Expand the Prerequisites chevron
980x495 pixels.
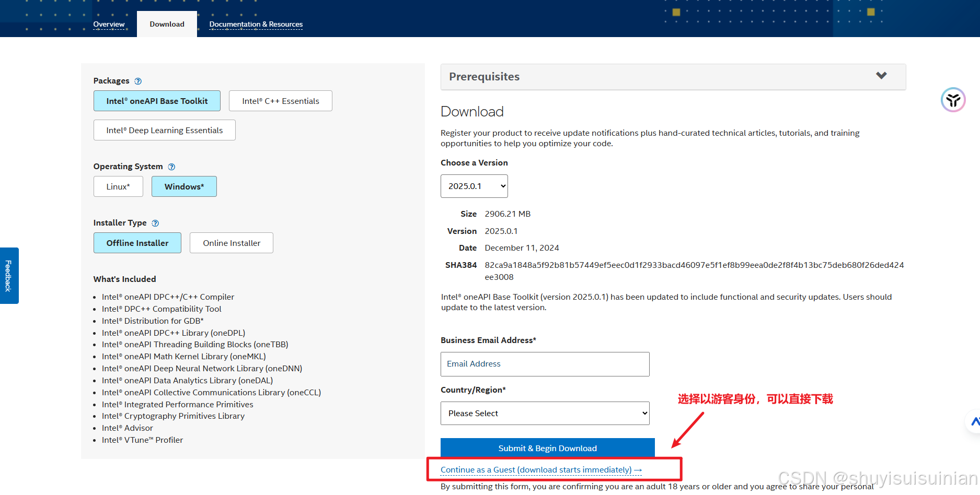click(881, 76)
